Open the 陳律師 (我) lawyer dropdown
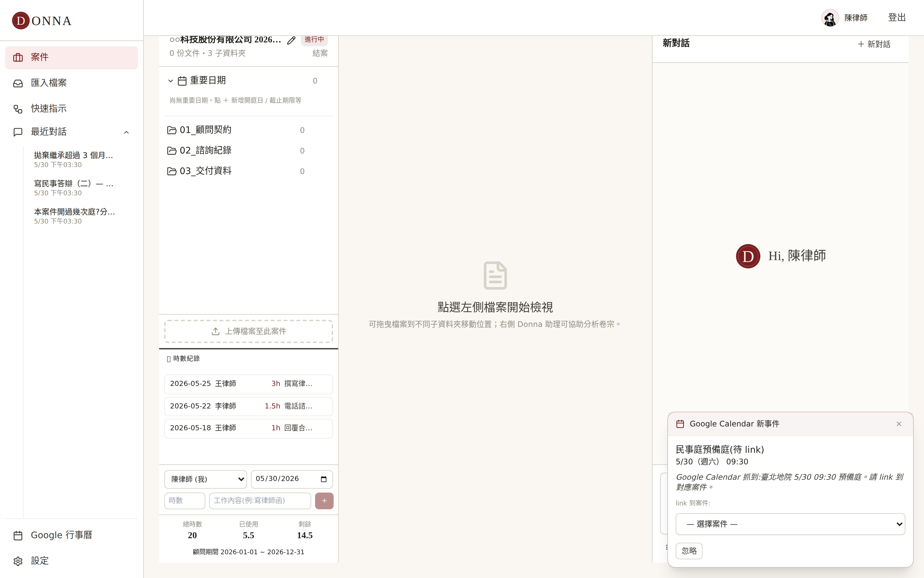Screen dimensions: 924x578 (206, 479)
